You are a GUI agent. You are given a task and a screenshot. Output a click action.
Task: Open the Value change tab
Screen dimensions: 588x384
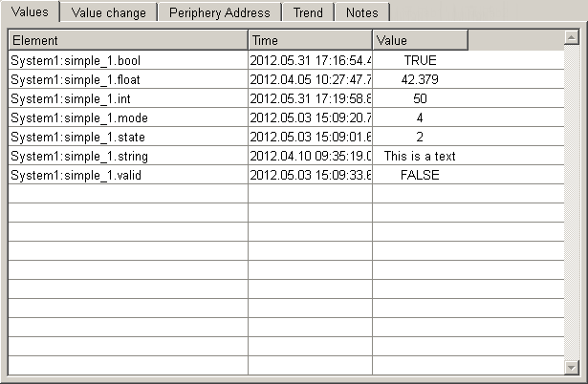[109, 12]
